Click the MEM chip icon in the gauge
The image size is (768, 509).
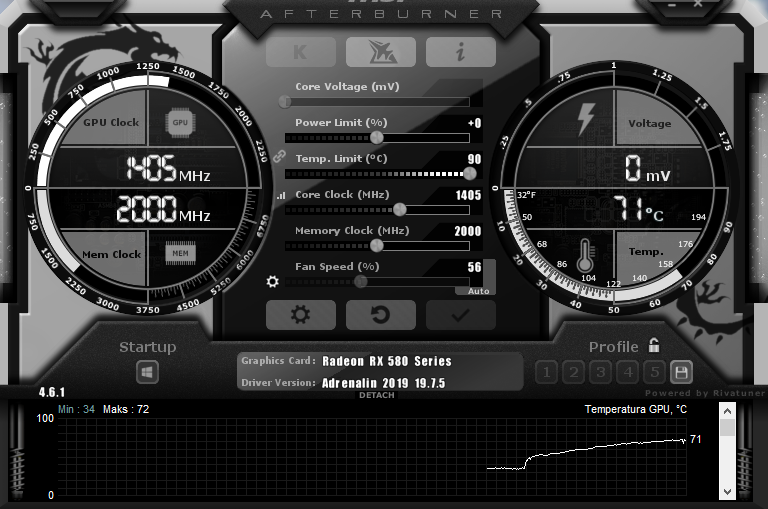coord(180,253)
